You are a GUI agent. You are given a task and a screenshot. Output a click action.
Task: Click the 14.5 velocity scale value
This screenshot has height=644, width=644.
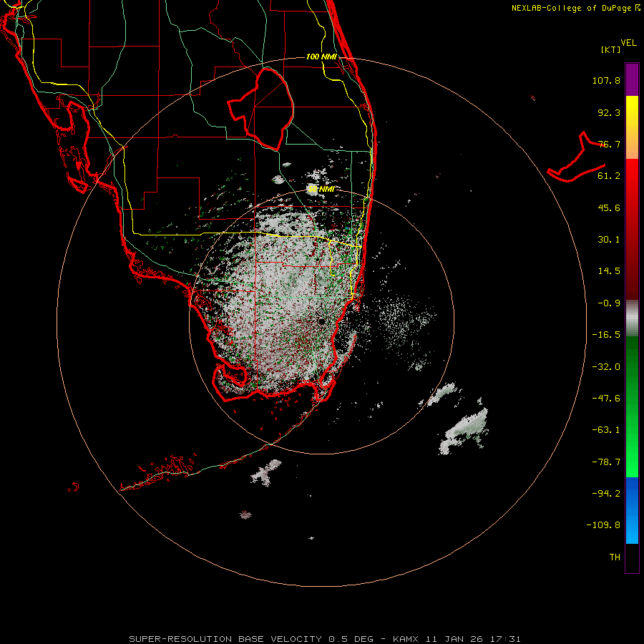click(x=609, y=271)
